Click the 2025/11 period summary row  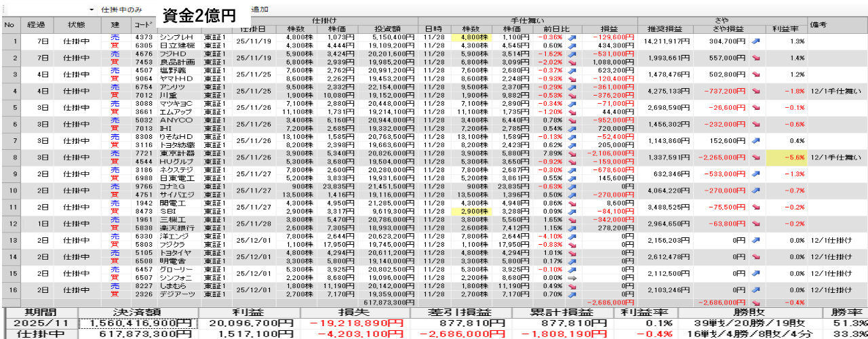tap(41, 323)
